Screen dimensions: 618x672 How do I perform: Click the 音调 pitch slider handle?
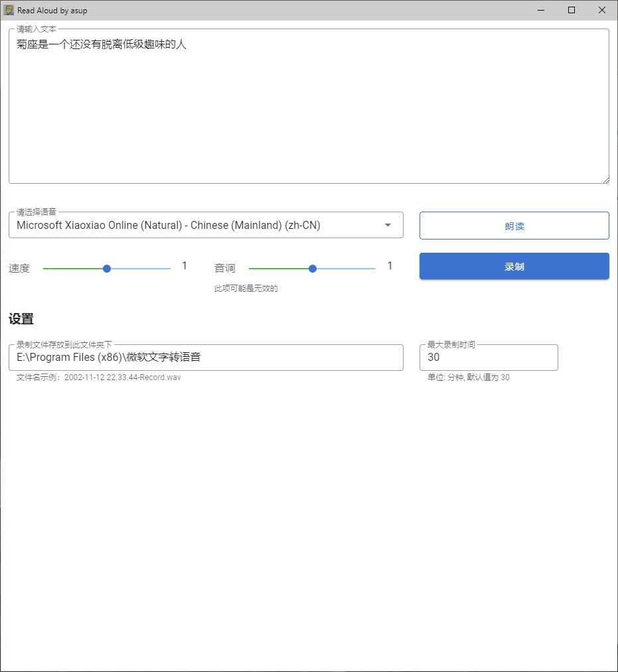(x=313, y=269)
